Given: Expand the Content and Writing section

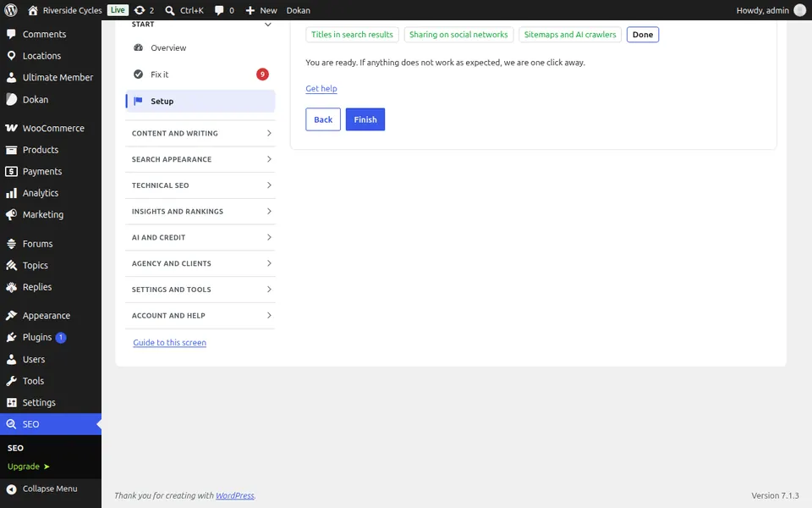Looking at the screenshot, I should point(200,133).
